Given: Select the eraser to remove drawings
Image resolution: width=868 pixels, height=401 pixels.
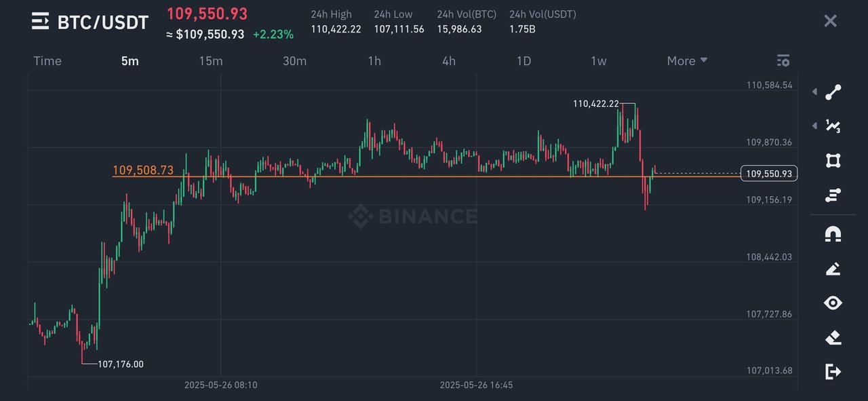Looking at the screenshot, I should pyautogui.click(x=833, y=337).
